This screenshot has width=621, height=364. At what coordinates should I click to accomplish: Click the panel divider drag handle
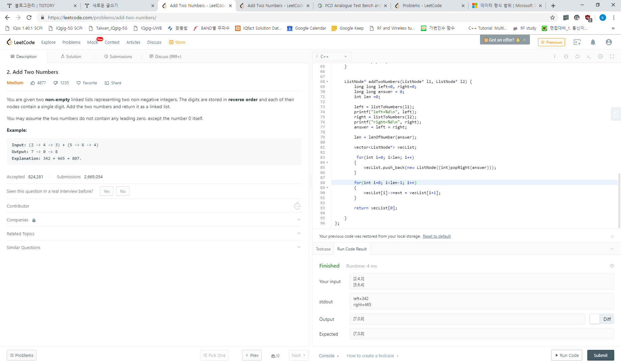311,181
